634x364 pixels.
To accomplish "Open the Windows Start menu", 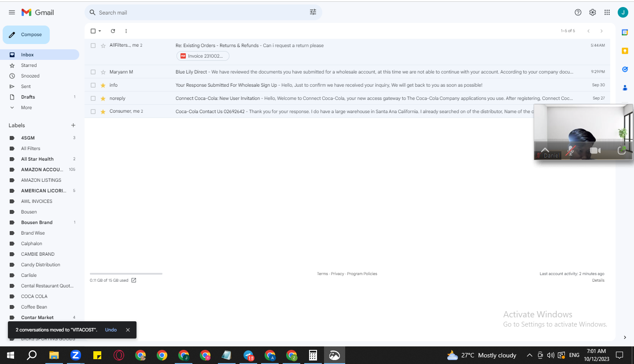I will (11, 355).
